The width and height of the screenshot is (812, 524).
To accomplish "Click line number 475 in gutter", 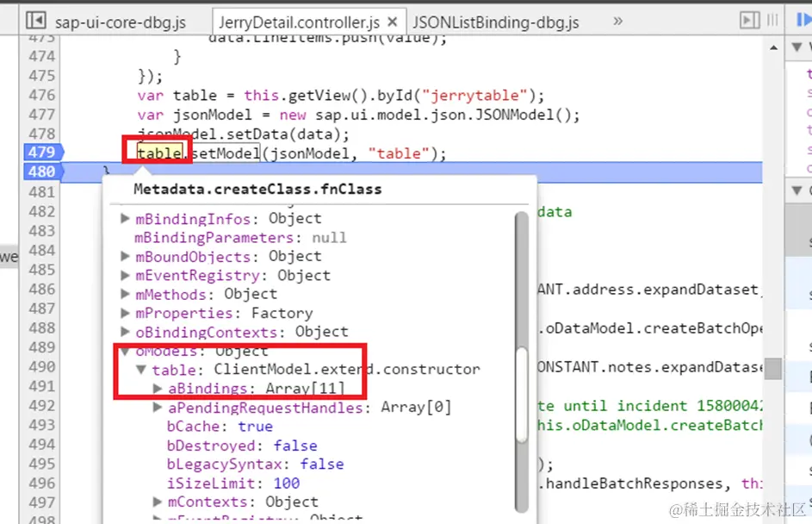I will point(42,76).
